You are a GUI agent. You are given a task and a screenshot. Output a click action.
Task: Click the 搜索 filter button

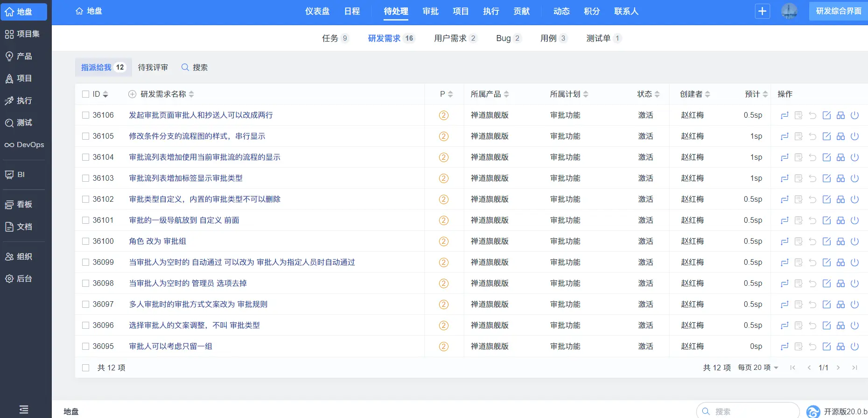pos(195,68)
